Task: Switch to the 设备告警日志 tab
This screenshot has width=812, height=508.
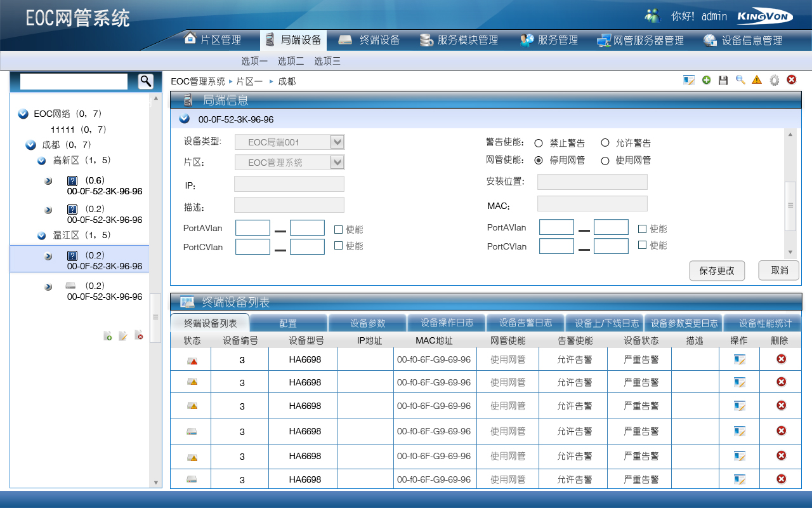Action: click(526, 323)
